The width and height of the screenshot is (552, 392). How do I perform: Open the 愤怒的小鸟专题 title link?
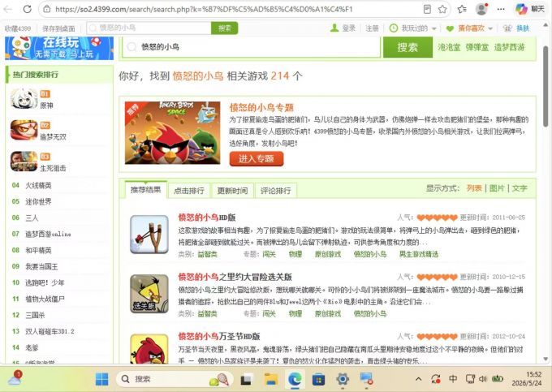coord(261,107)
